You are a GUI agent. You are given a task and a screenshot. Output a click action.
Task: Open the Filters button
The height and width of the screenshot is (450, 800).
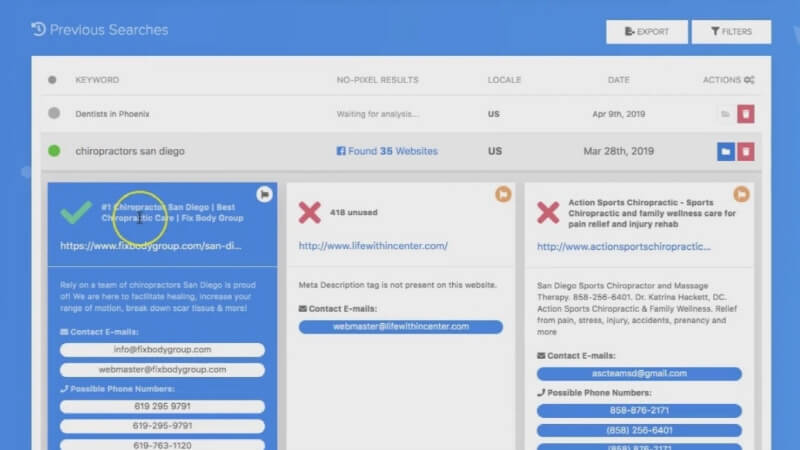(x=731, y=32)
